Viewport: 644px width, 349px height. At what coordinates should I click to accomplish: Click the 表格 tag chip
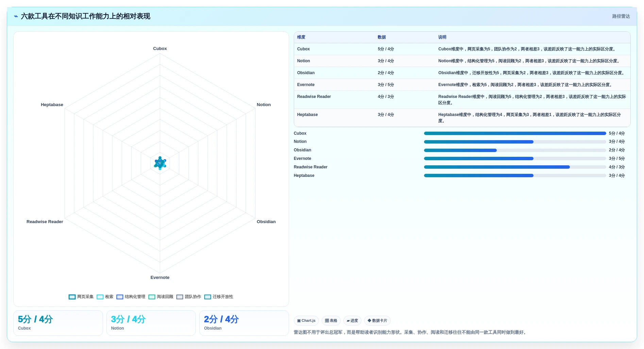pos(331,321)
